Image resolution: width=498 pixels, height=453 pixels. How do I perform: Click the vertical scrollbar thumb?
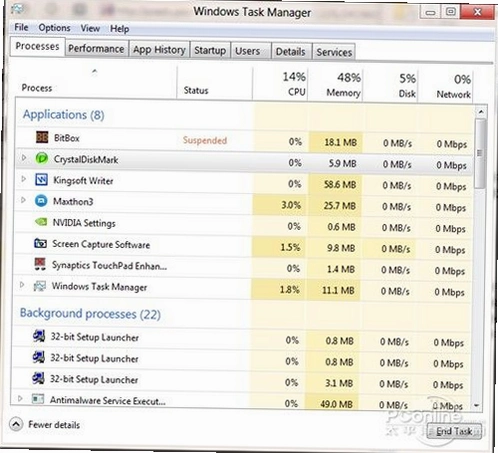click(480, 154)
